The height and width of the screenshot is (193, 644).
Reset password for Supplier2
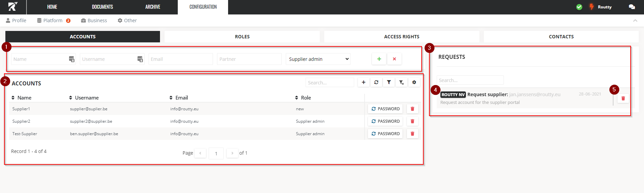(x=385, y=121)
